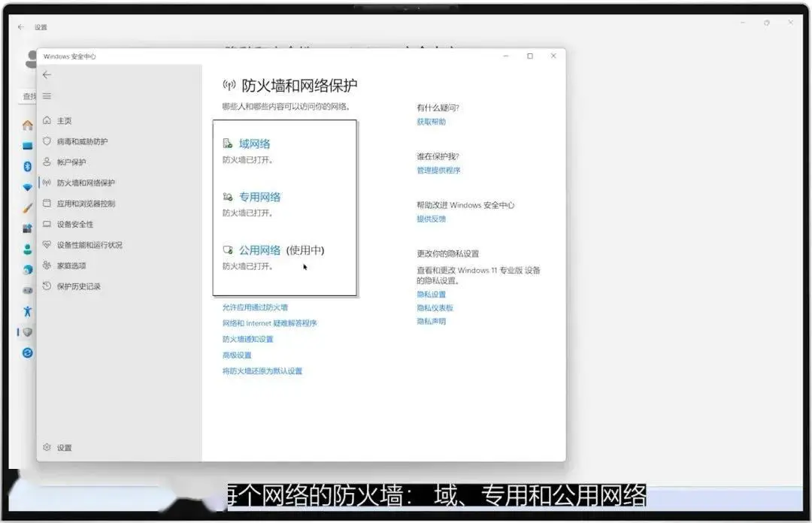Click 防火墙已打开 status under 域网络

247,160
